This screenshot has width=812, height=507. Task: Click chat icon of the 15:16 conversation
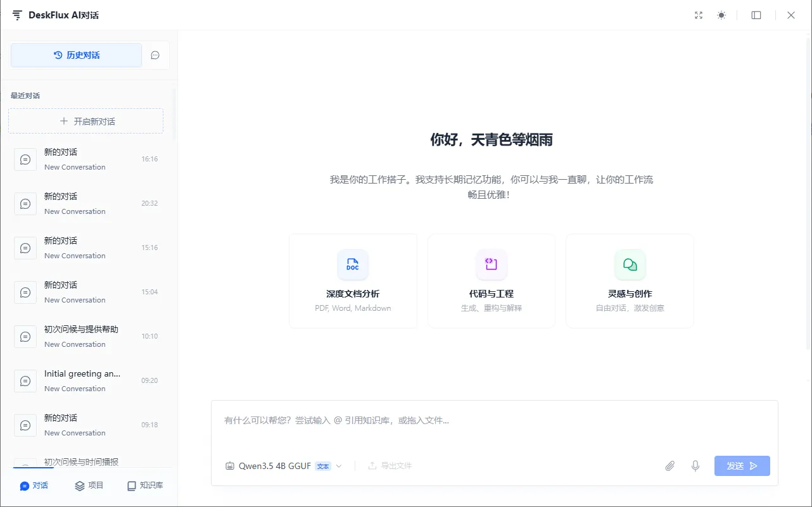(25, 248)
